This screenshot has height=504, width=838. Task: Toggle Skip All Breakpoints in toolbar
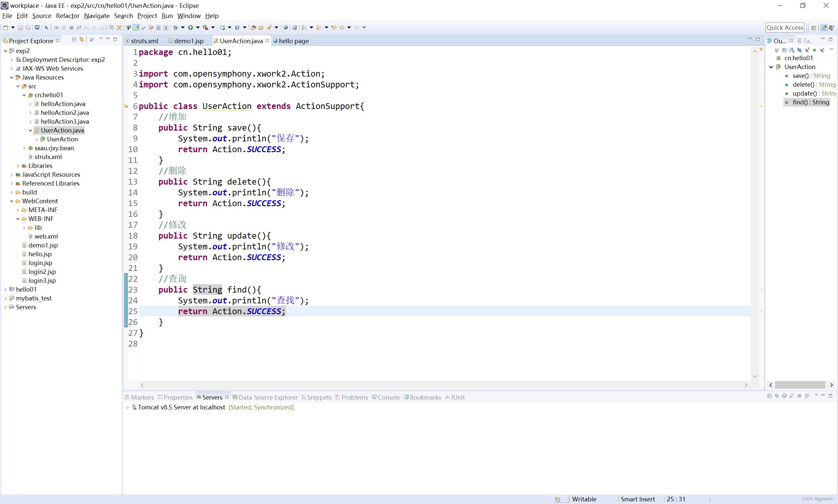pyautogui.click(x=46, y=27)
